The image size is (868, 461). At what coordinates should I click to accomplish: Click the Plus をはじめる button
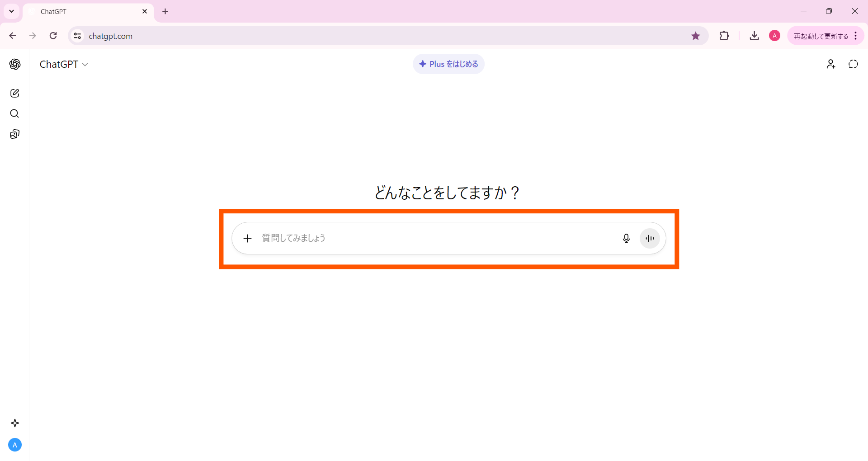(448, 64)
